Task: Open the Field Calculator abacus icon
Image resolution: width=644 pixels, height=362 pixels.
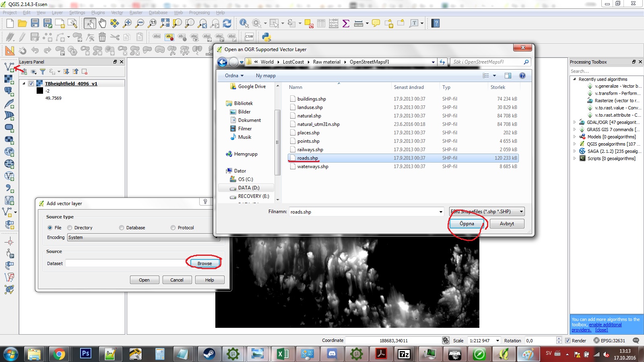Action: tap(333, 23)
